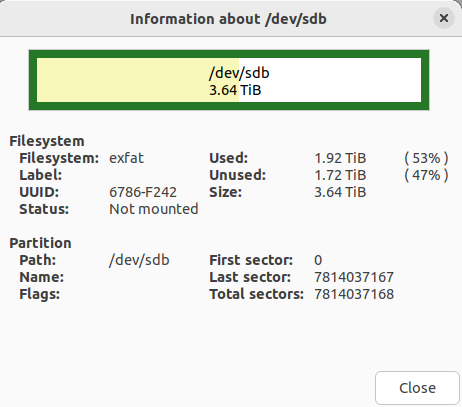Click the 53% used percentage

click(x=426, y=158)
